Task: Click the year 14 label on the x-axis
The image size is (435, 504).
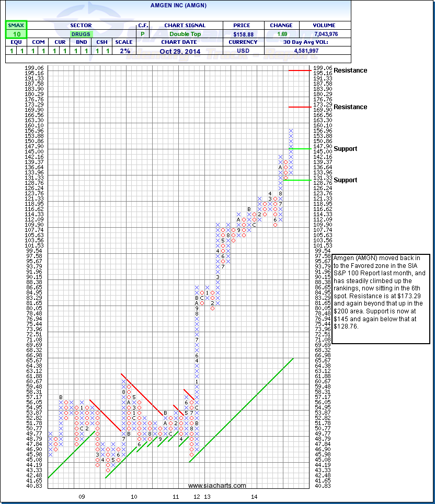Action: click(254, 496)
